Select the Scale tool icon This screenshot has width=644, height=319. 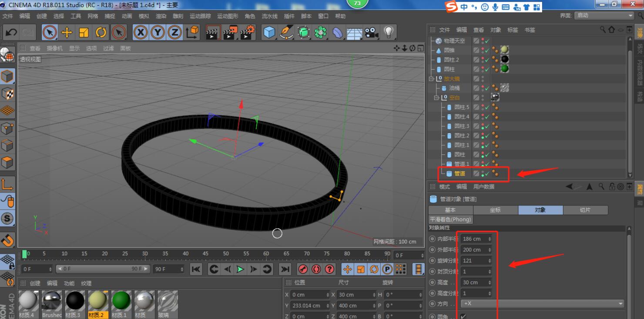point(84,32)
